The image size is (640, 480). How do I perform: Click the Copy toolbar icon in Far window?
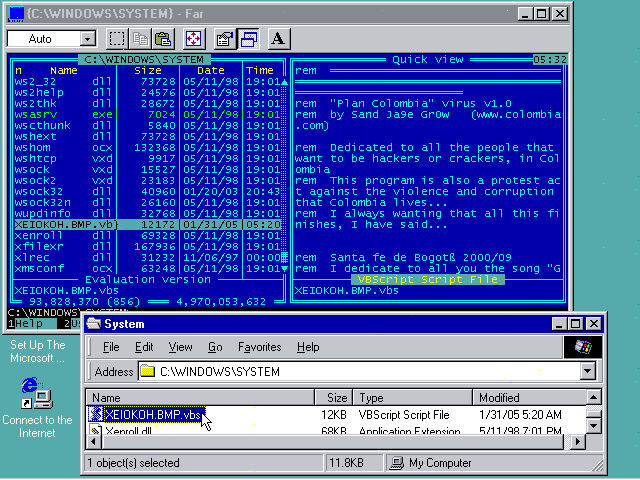pyautogui.click(x=140, y=39)
